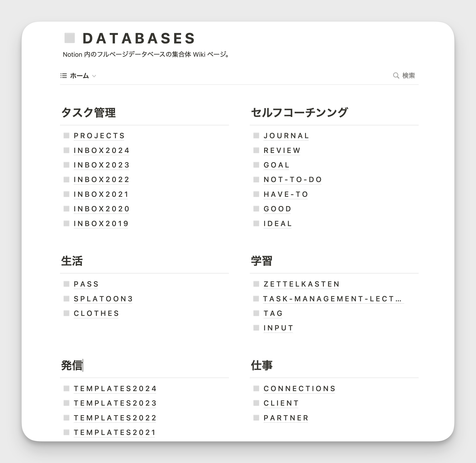Open TEMPLATES2024 database

pyautogui.click(x=115, y=389)
